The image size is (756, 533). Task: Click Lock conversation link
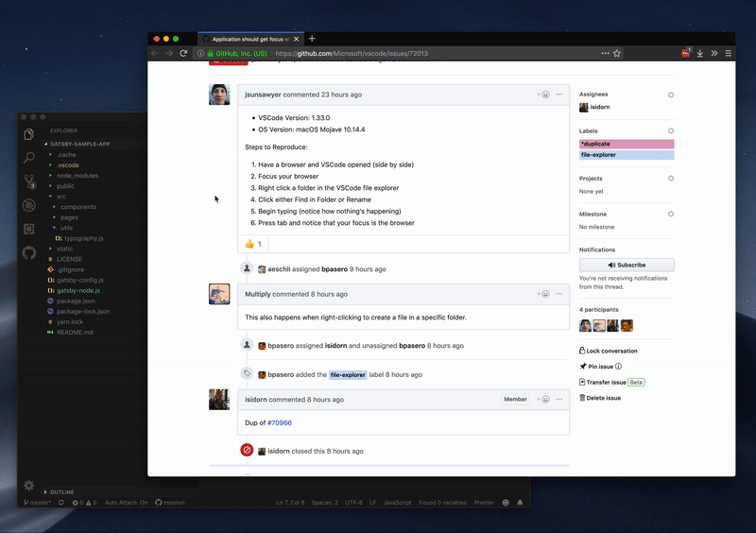pyautogui.click(x=608, y=351)
